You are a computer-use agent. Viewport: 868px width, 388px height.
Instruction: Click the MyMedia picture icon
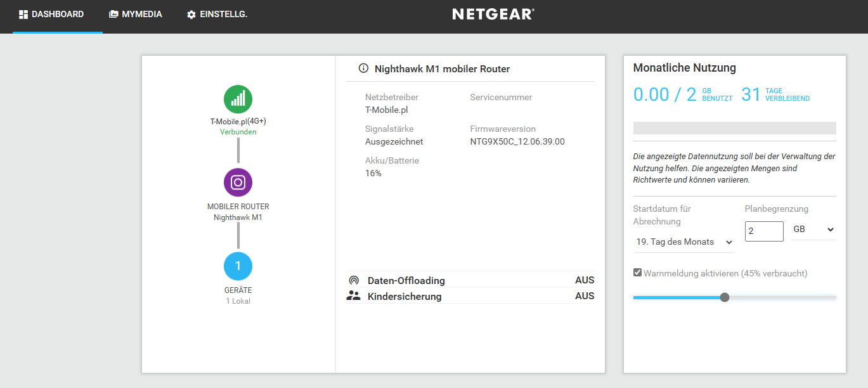(113, 14)
